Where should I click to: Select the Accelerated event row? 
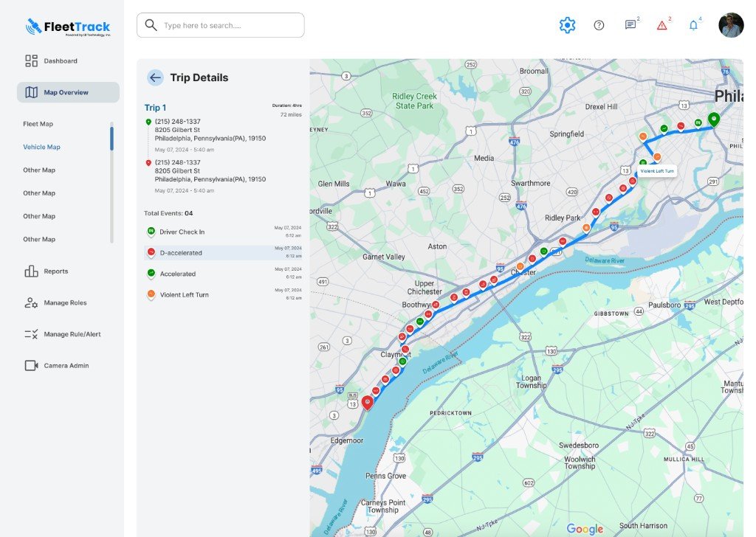coord(223,274)
